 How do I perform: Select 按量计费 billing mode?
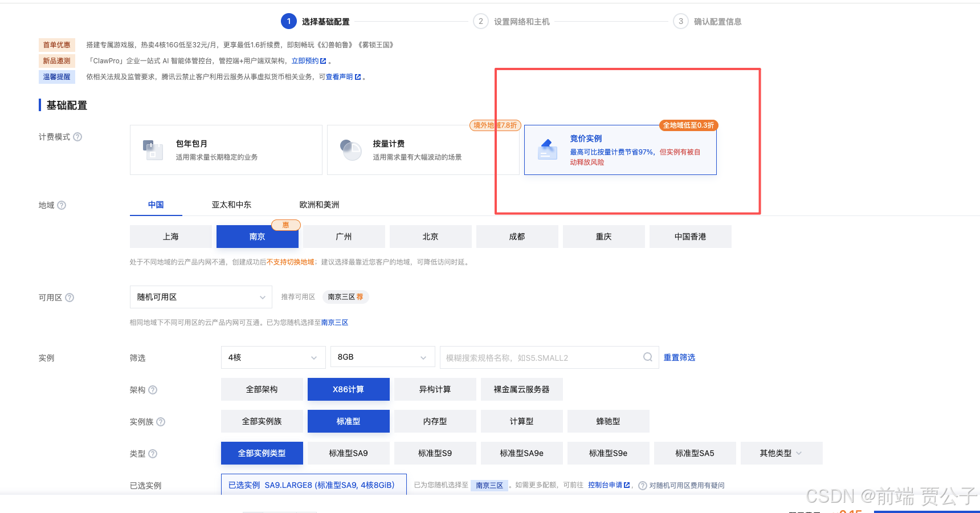[423, 150]
